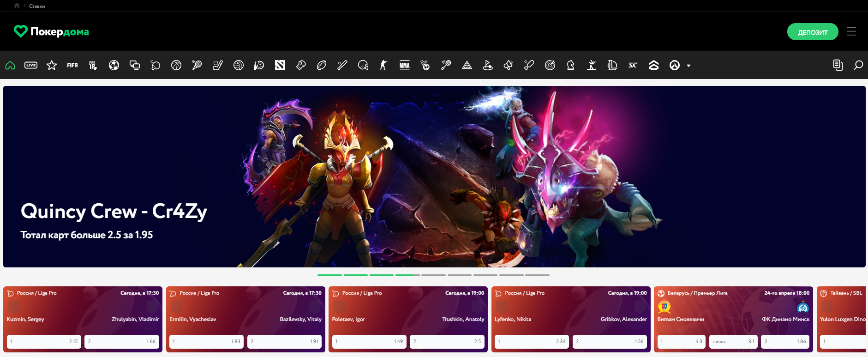
Task: Click player name Kuzmin, Sergey
Action: [25, 319]
